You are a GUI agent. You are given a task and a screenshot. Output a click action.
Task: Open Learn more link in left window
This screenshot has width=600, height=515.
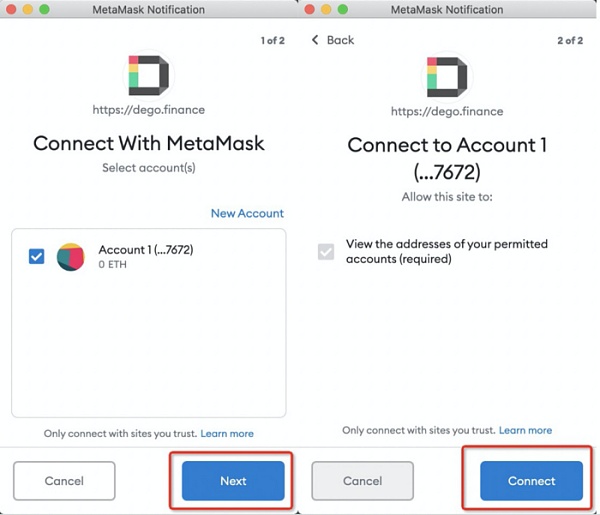[227, 434]
